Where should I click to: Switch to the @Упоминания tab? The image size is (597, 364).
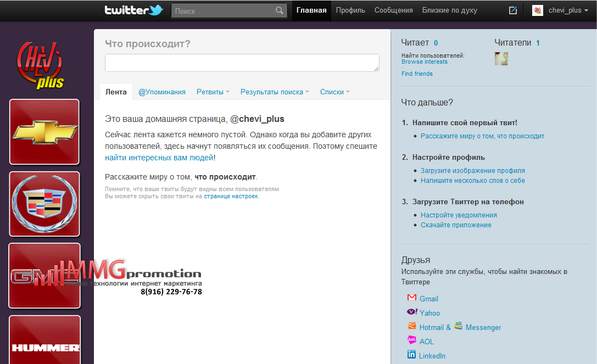162,92
